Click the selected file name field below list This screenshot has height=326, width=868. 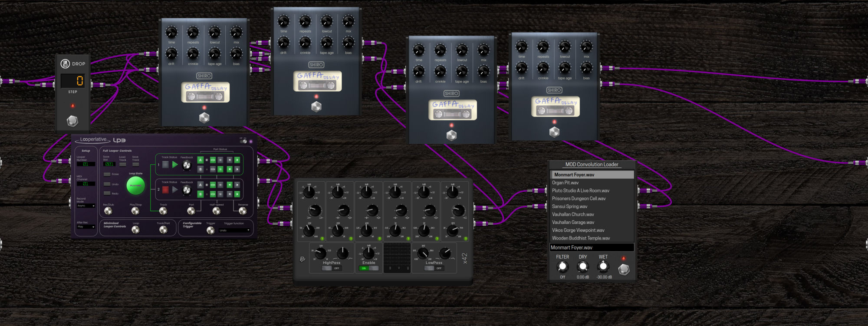click(592, 247)
